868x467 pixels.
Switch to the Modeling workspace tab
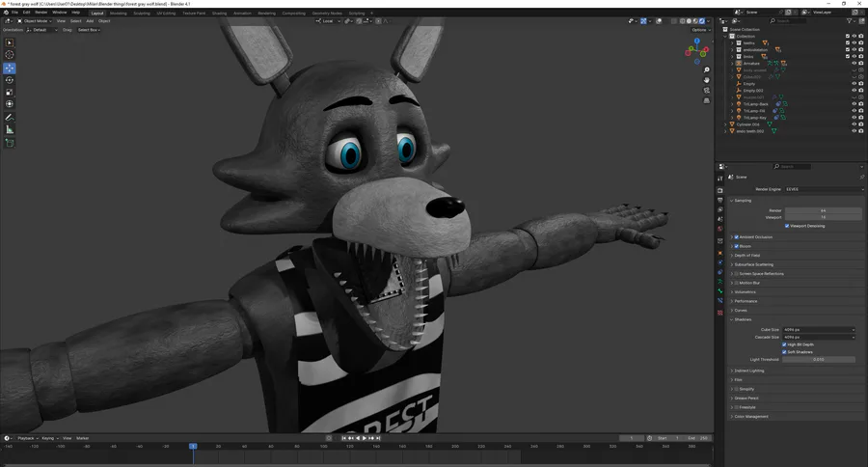tap(118, 14)
